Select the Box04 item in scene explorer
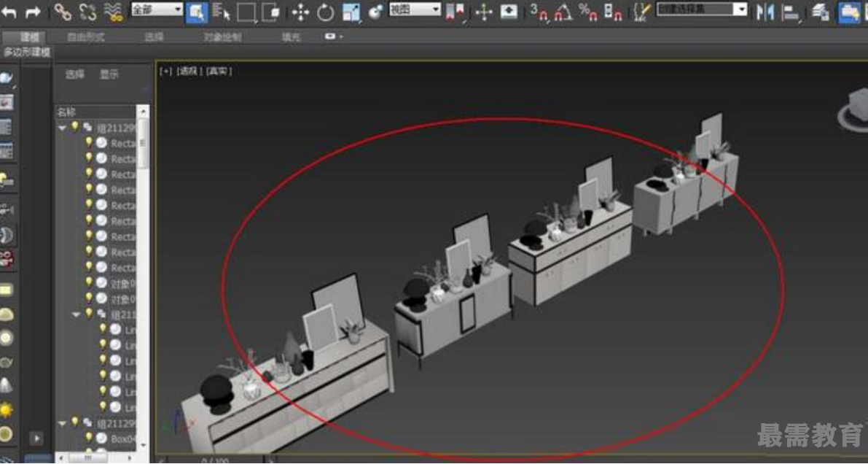Screen dimensions: 868x464 [123, 438]
